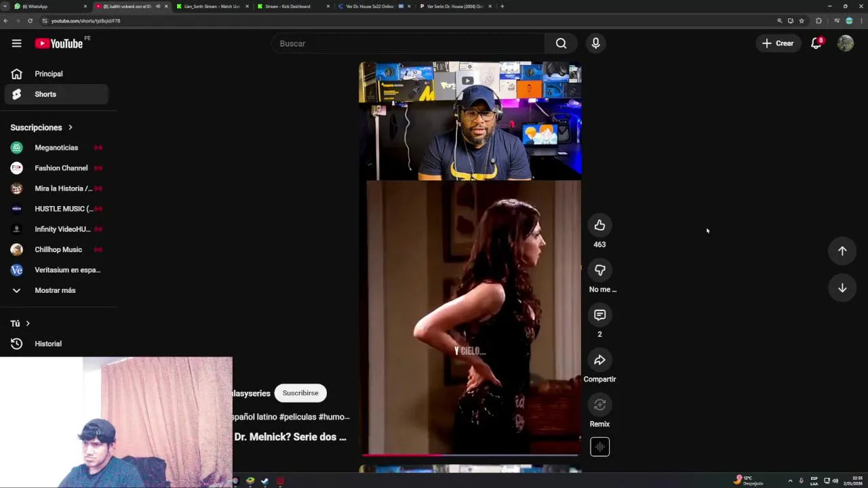Screen dimensions: 868x488
Task: Open Chillhop Music channel
Action: 56,249
